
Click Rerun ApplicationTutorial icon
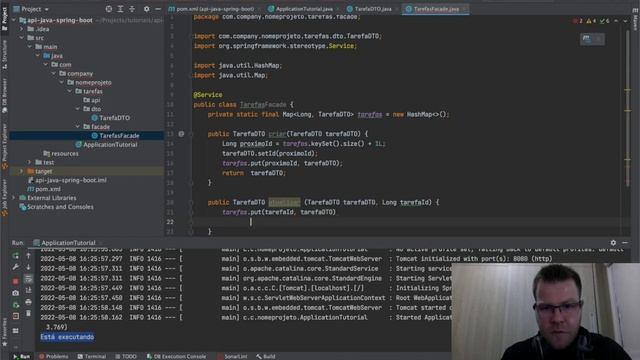point(16,256)
